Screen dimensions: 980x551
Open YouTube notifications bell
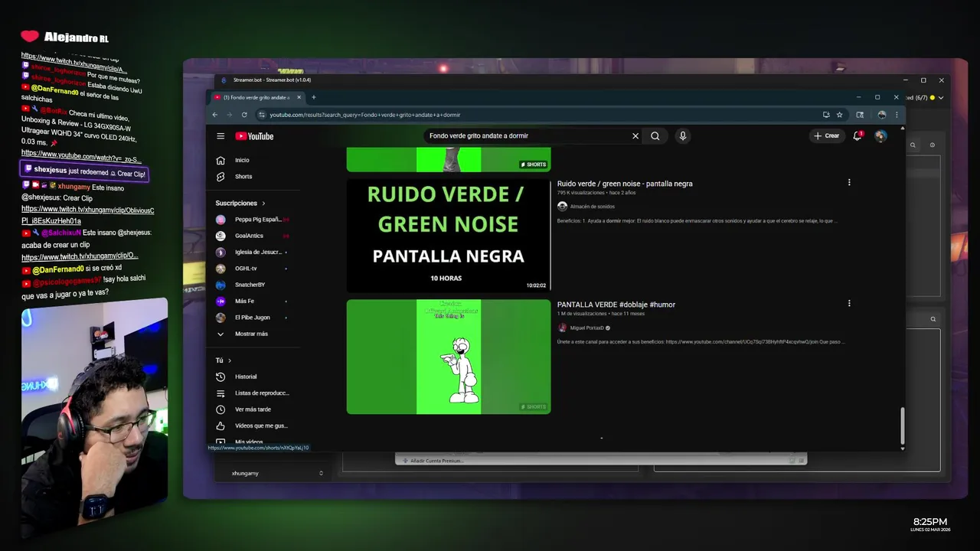click(857, 136)
